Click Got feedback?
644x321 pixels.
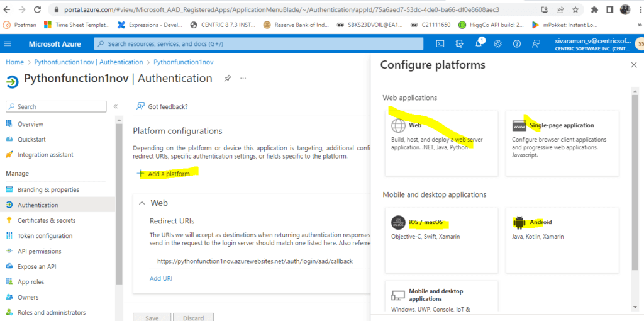162,106
